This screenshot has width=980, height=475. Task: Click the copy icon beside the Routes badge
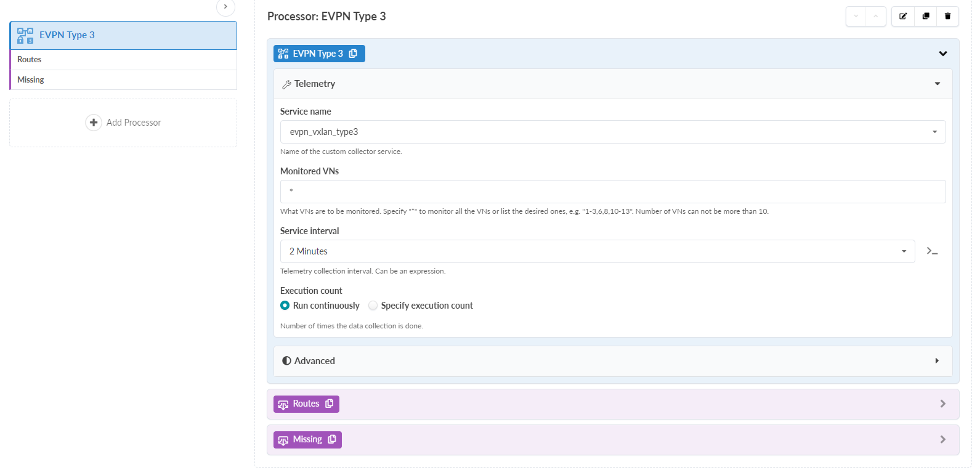click(x=330, y=404)
